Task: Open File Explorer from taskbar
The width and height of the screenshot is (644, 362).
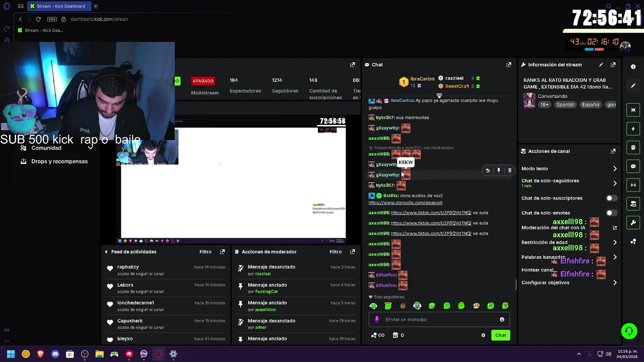Action: (100, 354)
